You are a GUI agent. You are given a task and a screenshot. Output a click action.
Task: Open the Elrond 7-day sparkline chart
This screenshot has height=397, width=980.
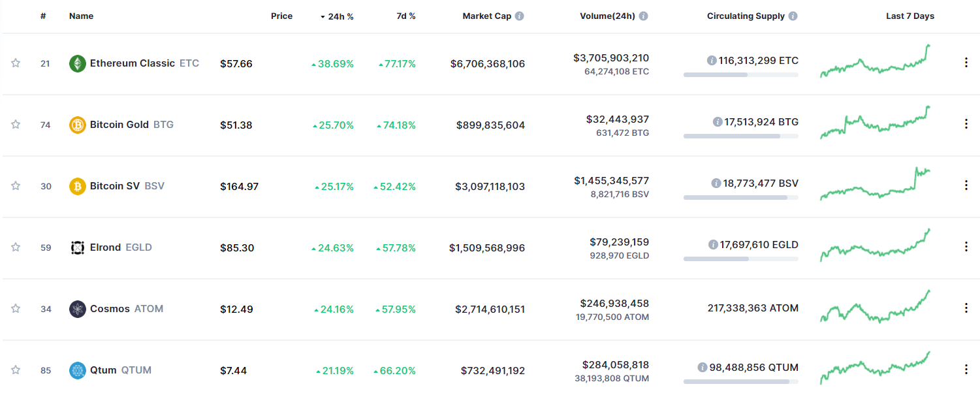(x=876, y=246)
